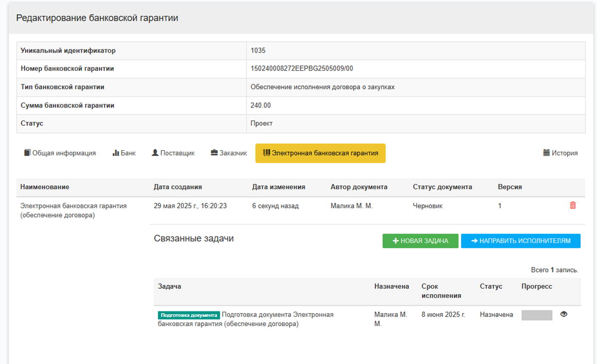The width and height of the screenshot is (597, 364).
Task: Select the document name in the Наименование row
Action: (73, 210)
